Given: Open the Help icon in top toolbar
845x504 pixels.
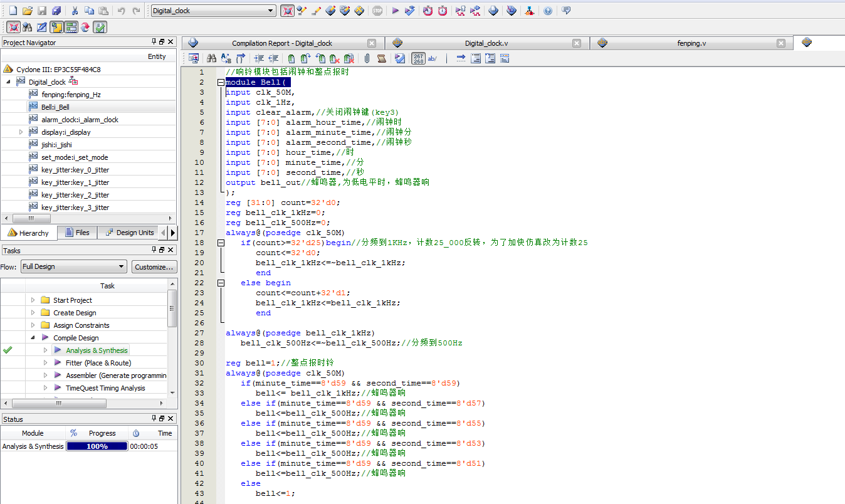Looking at the screenshot, I should pos(548,11).
